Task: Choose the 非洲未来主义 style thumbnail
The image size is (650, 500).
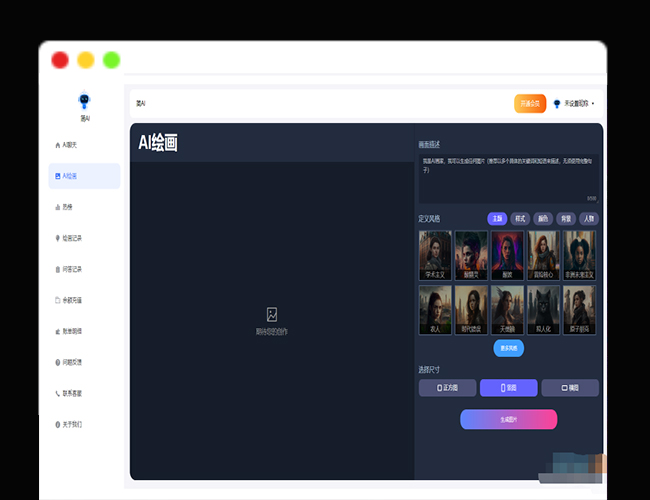Action: (579, 255)
